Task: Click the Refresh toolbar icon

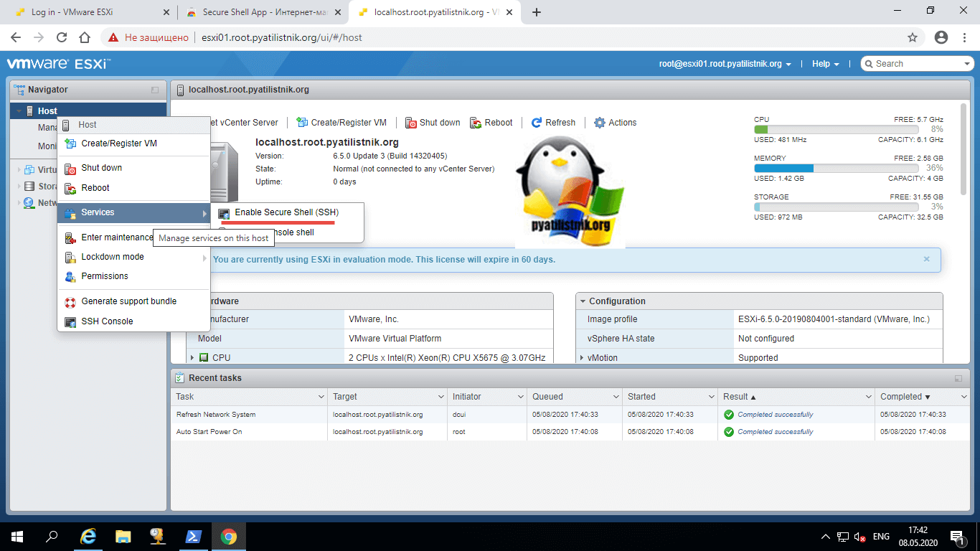Action: click(x=537, y=123)
